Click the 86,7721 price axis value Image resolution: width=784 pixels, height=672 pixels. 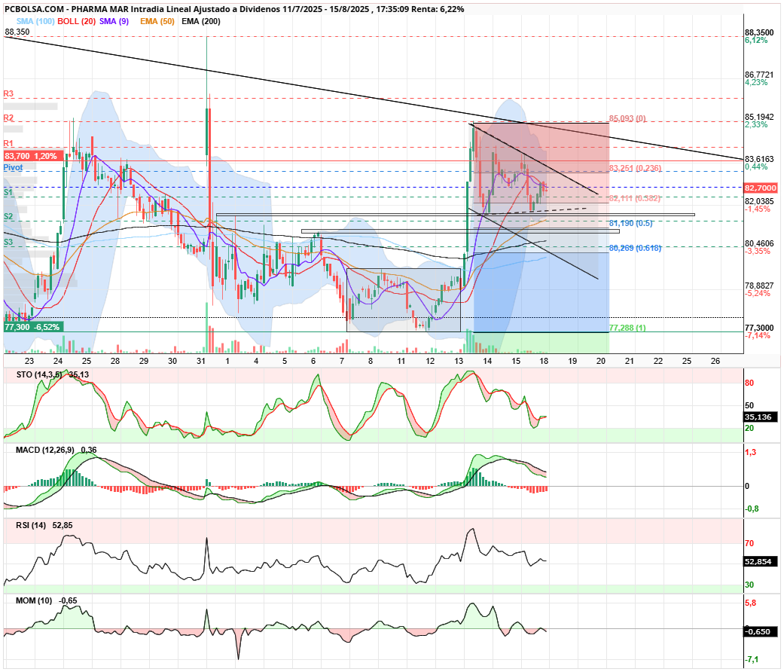(x=759, y=75)
